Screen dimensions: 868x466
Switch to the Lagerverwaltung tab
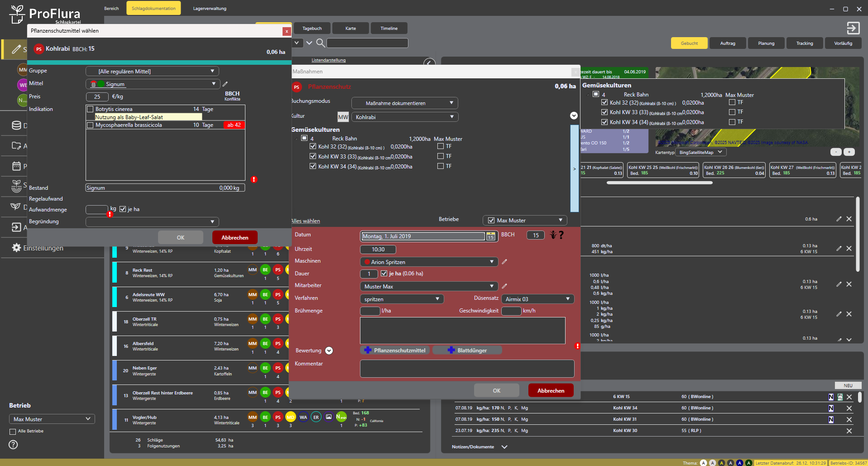[210, 9]
